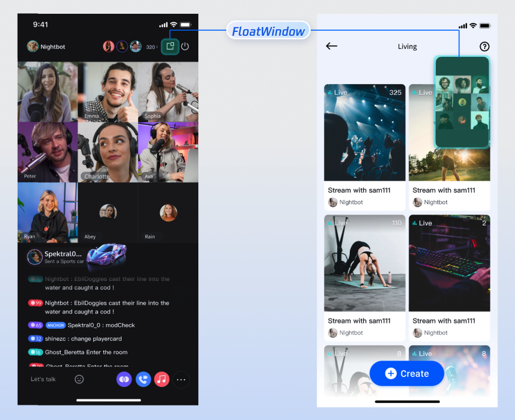Screen dimensions: 515x420
Task: Click the Nightbot host profile in header
Action: click(46, 47)
